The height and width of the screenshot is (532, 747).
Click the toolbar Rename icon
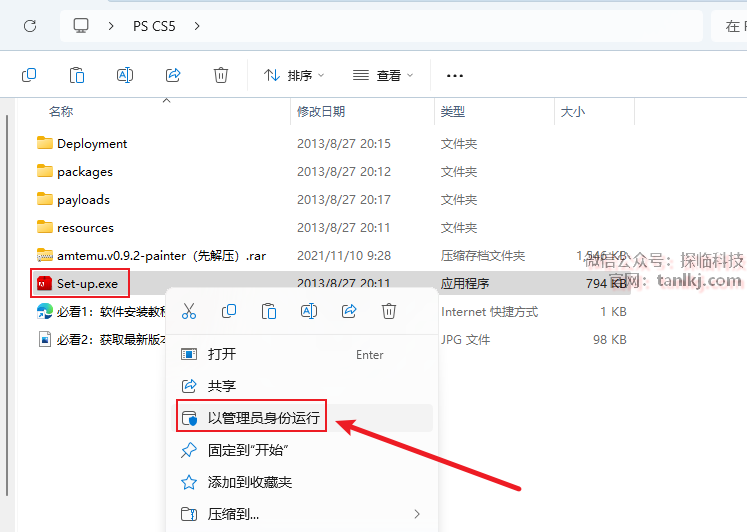point(125,75)
